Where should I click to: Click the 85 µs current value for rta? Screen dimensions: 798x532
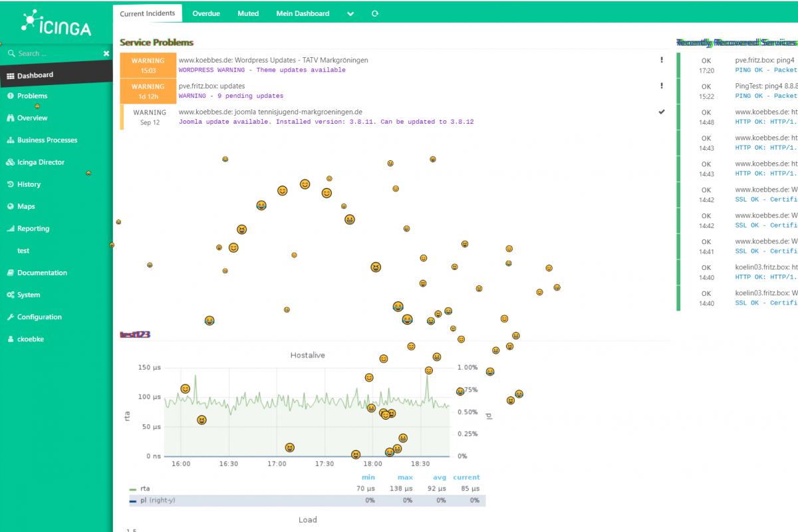tap(470, 489)
